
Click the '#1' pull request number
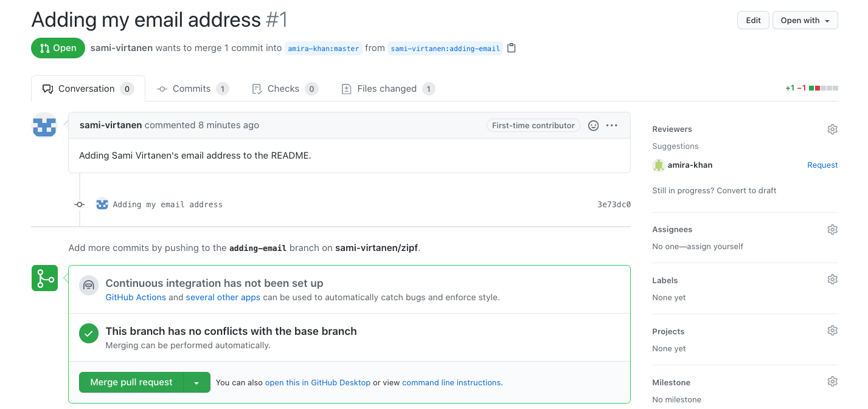coord(277,20)
